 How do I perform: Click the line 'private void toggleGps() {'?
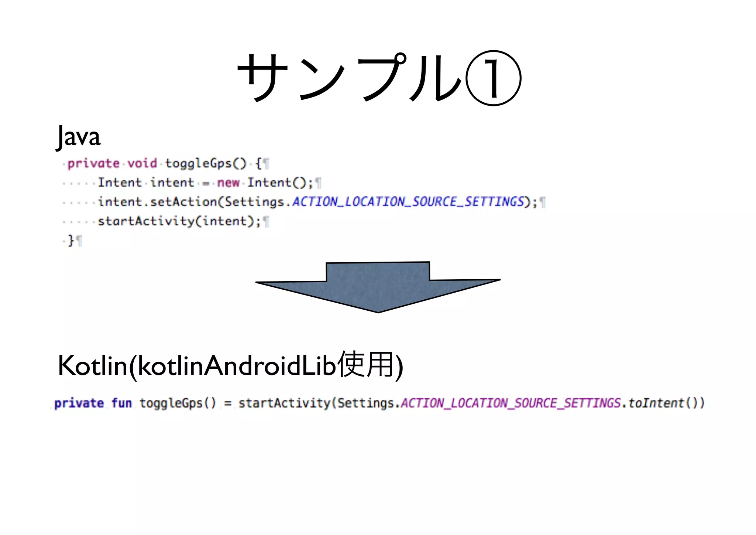click(165, 163)
